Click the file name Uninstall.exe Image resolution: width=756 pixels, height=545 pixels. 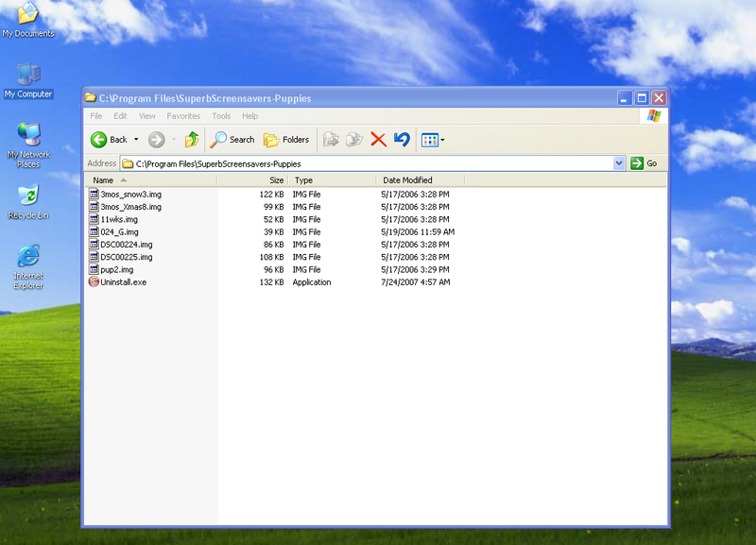click(x=124, y=281)
